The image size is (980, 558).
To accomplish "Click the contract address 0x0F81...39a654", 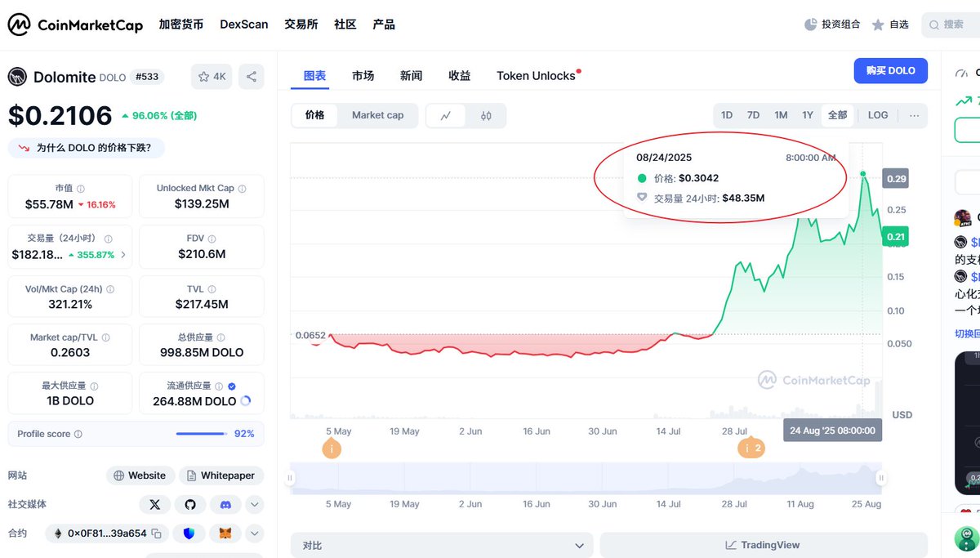I will click(x=106, y=533).
